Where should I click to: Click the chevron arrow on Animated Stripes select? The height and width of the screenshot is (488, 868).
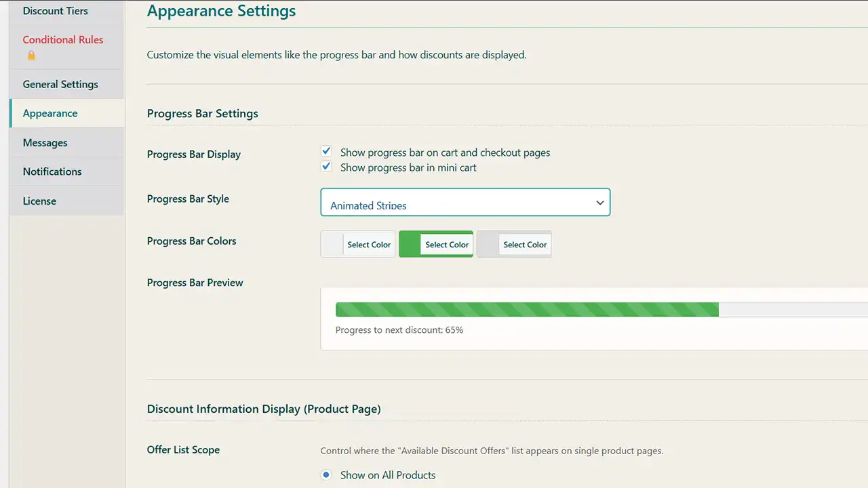click(599, 203)
